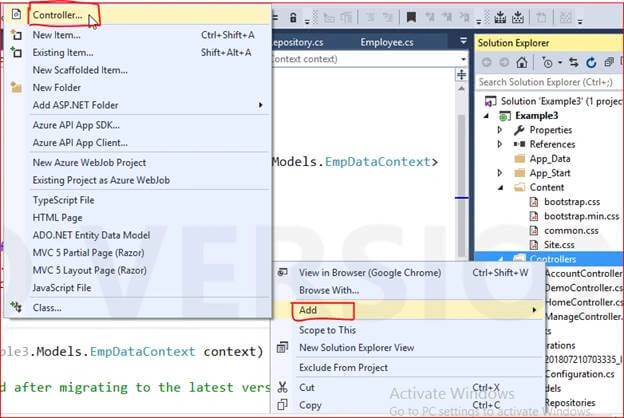
Task: Select bootstrap.min.css file
Action: point(582,216)
